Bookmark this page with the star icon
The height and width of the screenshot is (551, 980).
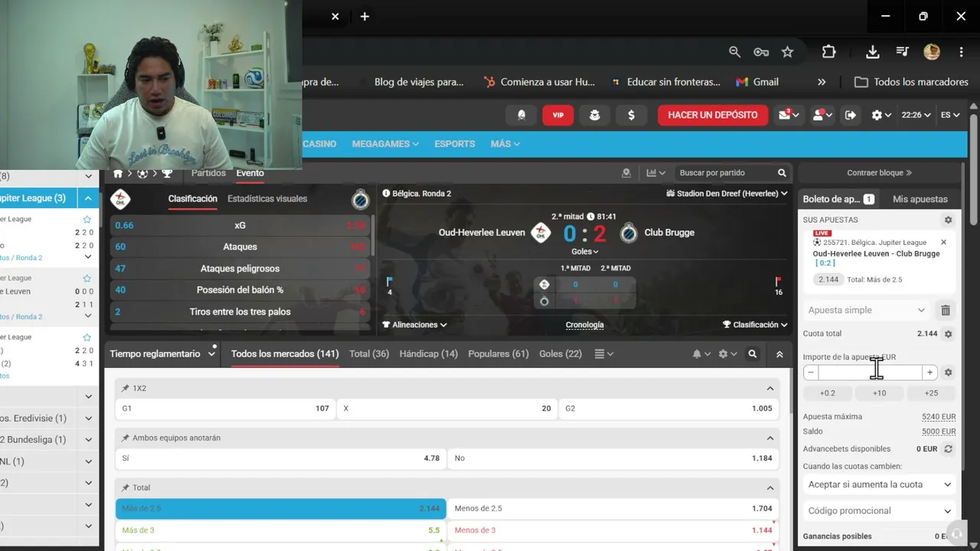(x=787, y=52)
